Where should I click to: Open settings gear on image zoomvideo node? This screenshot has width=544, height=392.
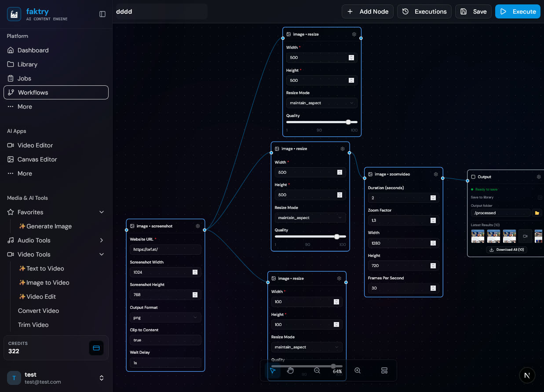click(436, 174)
